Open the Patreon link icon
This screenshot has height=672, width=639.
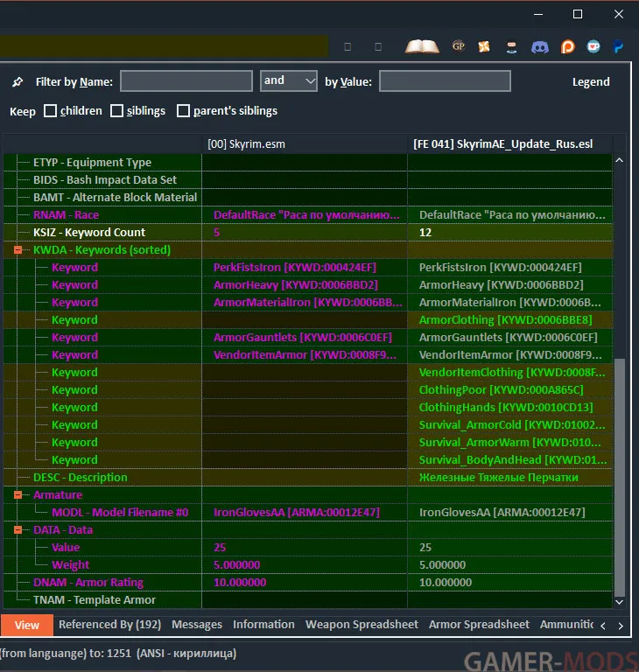566,46
